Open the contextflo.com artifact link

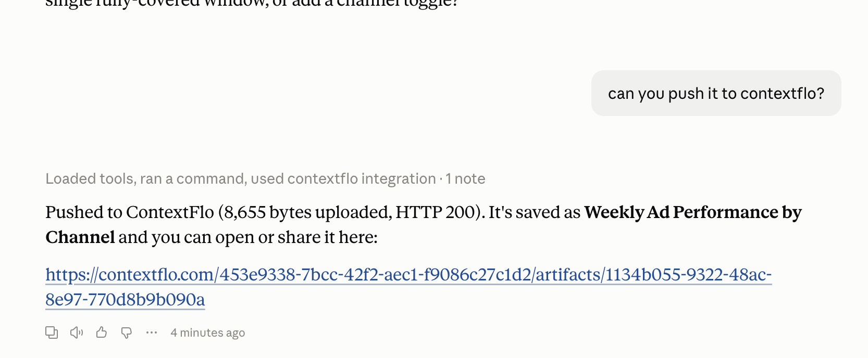coord(408,275)
